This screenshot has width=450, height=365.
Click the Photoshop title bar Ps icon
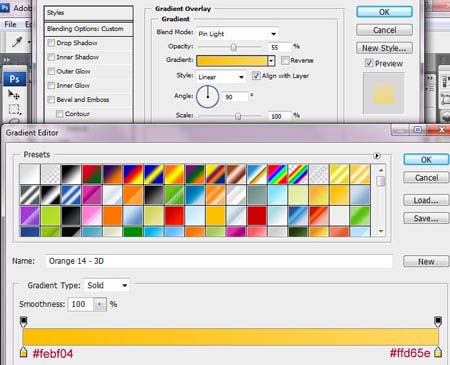(x=5, y=8)
